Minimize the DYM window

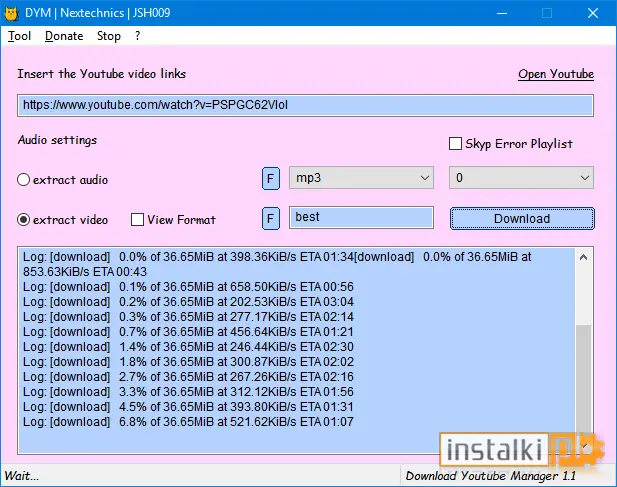click(502, 13)
